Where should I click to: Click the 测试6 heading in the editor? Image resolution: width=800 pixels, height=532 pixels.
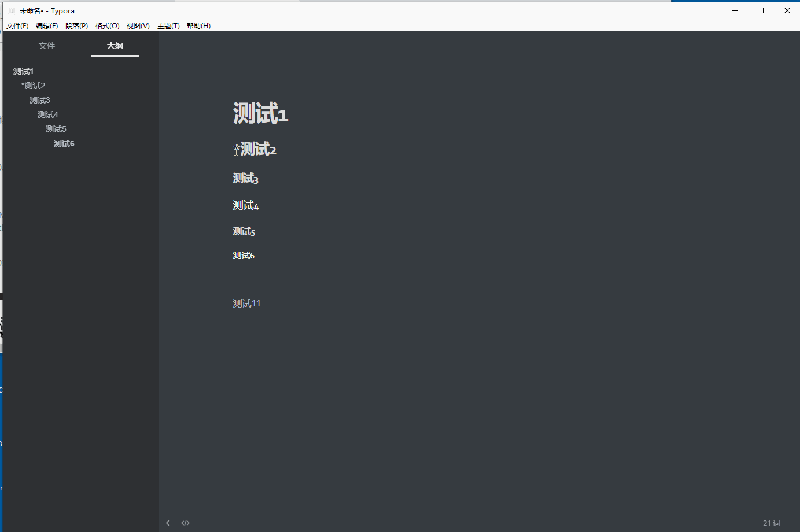click(x=244, y=256)
